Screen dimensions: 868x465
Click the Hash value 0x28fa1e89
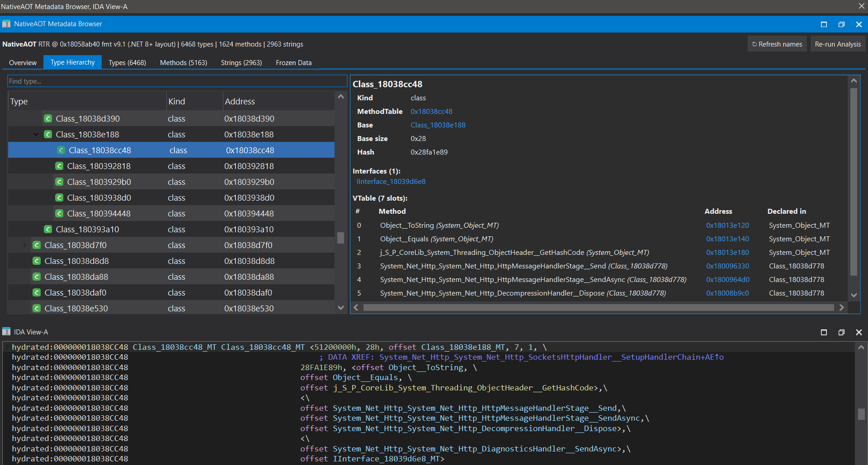click(429, 152)
